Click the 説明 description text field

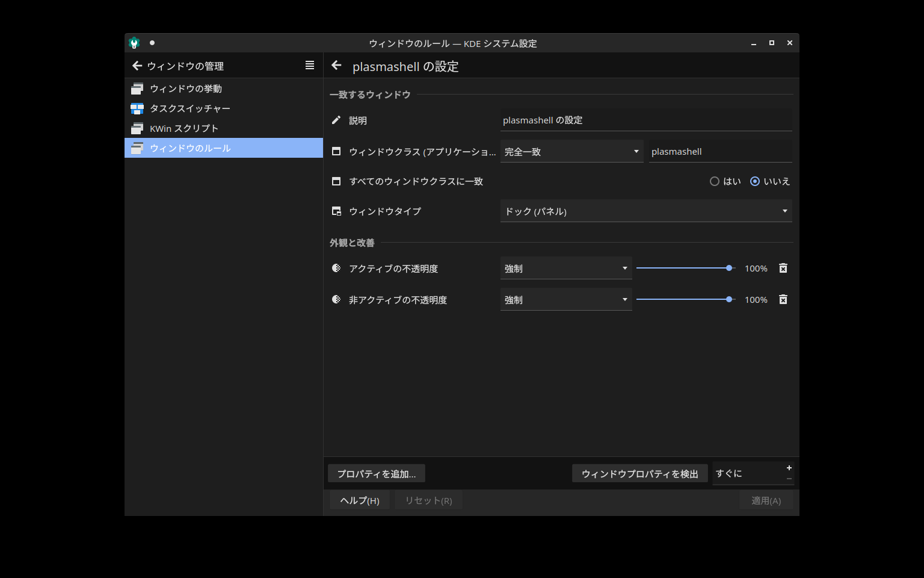(x=646, y=120)
